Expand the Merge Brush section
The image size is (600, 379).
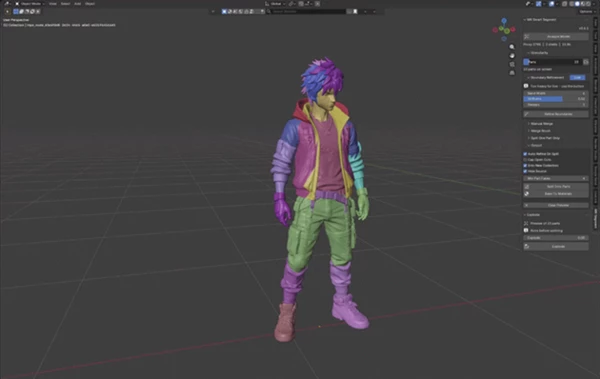point(539,131)
